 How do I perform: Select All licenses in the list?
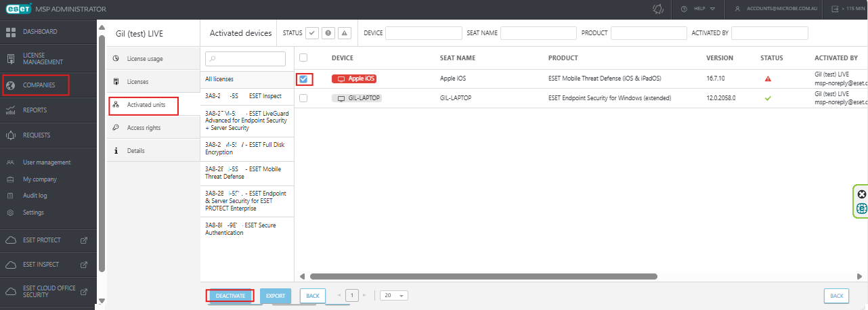[248, 79]
